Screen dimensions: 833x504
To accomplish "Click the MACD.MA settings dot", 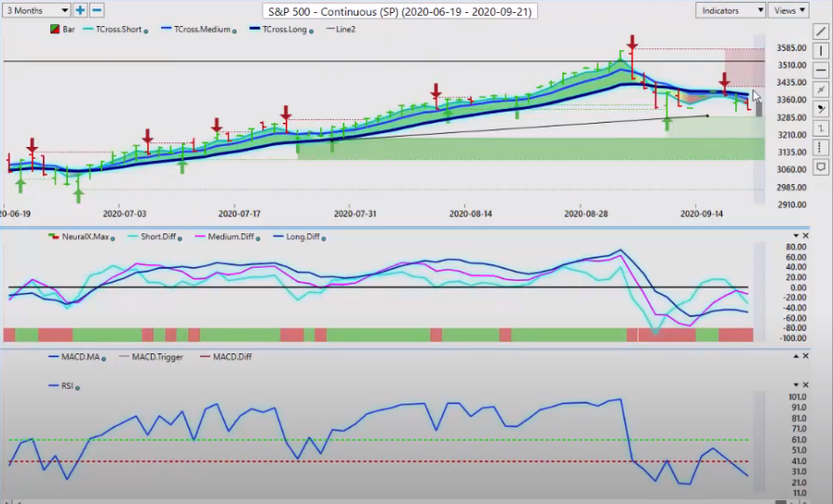I will tap(103, 359).
